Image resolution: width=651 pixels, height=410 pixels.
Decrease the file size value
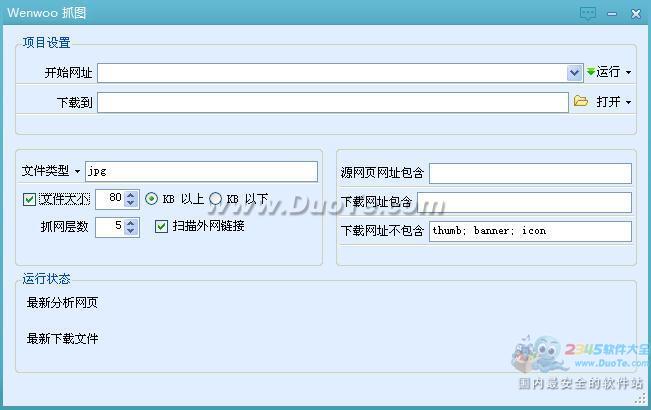tap(131, 203)
